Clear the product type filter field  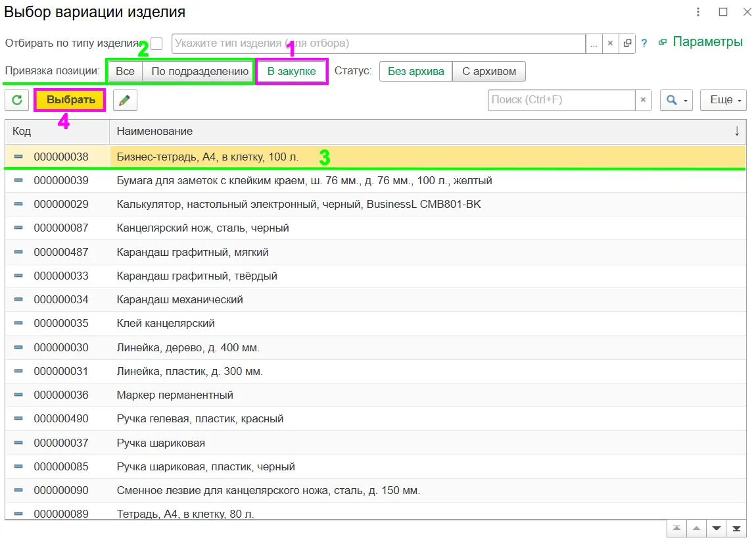point(610,43)
